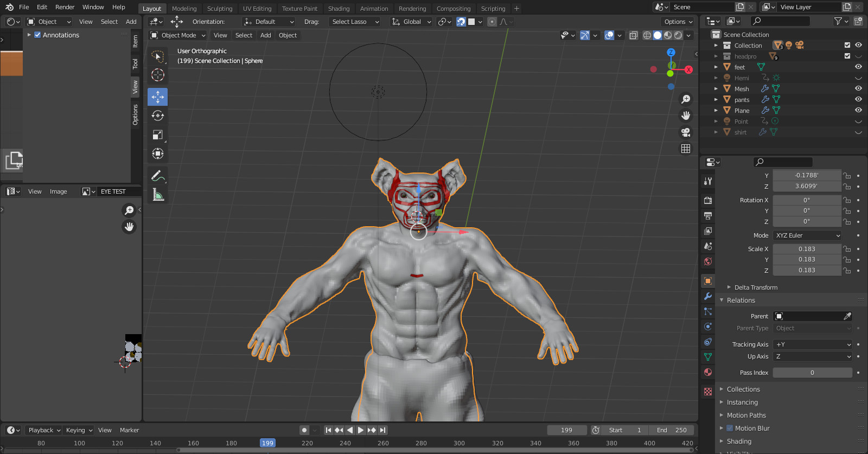
Task: Toggle the Motion Blur checkbox
Action: point(730,428)
